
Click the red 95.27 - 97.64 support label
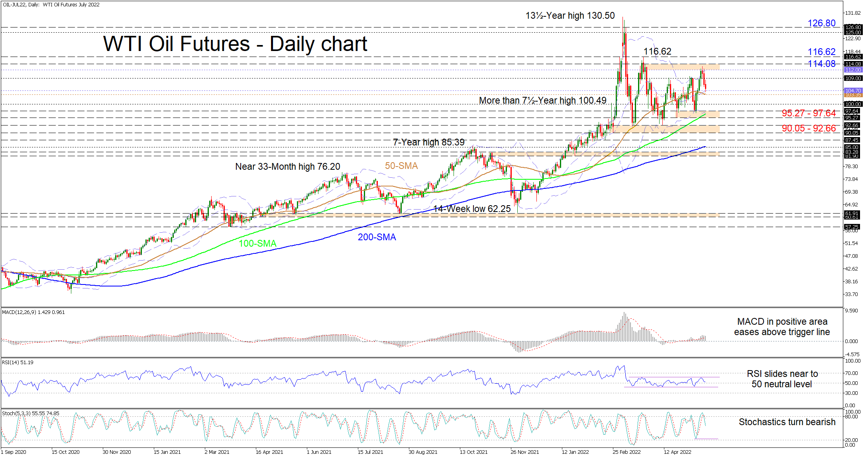(x=809, y=114)
